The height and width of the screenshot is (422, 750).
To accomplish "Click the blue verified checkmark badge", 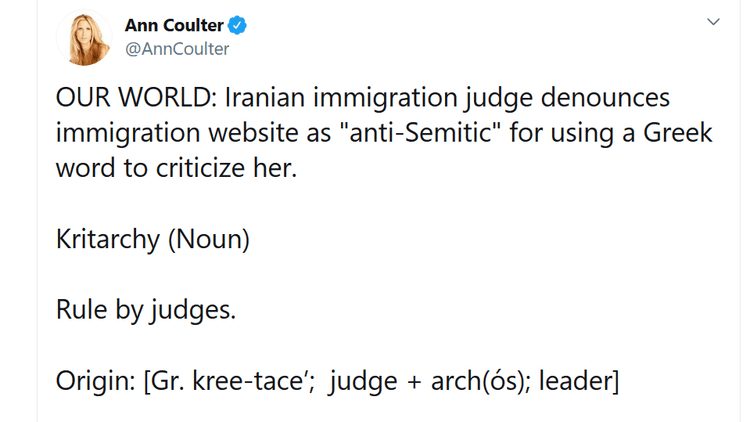I will click(x=237, y=25).
